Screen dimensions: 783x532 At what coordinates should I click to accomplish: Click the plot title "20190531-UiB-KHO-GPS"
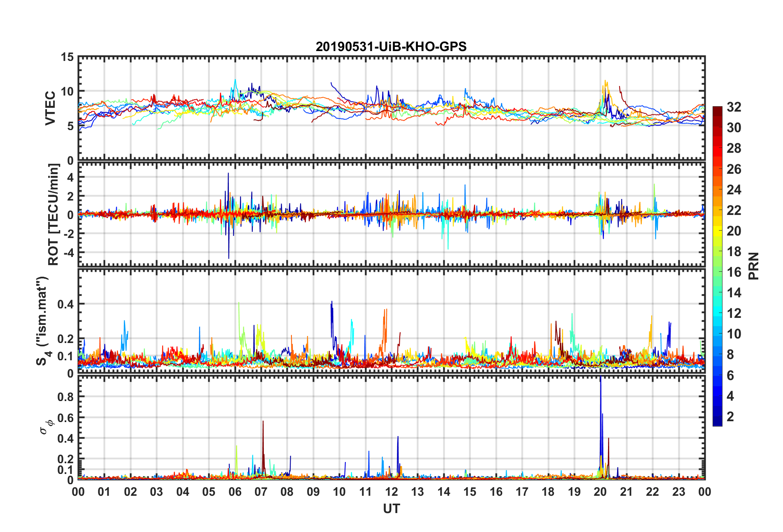click(391, 47)
